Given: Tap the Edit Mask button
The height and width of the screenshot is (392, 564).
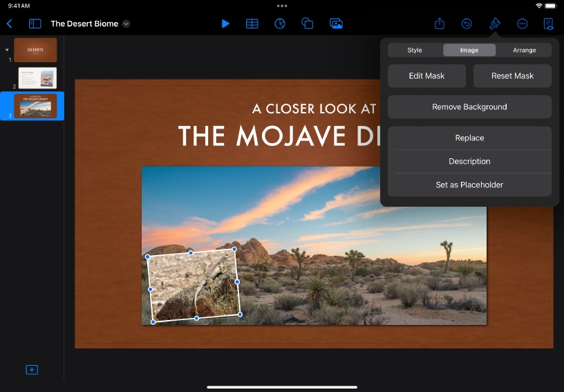Looking at the screenshot, I should tap(426, 76).
